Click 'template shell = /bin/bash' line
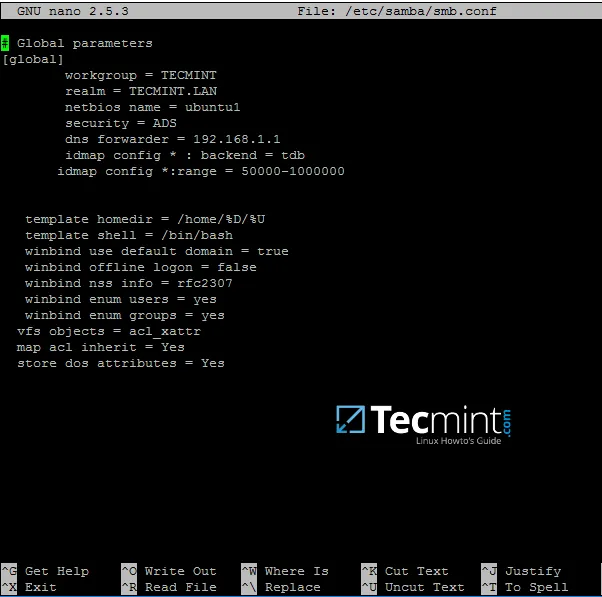The image size is (602, 597). (x=129, y=235)
